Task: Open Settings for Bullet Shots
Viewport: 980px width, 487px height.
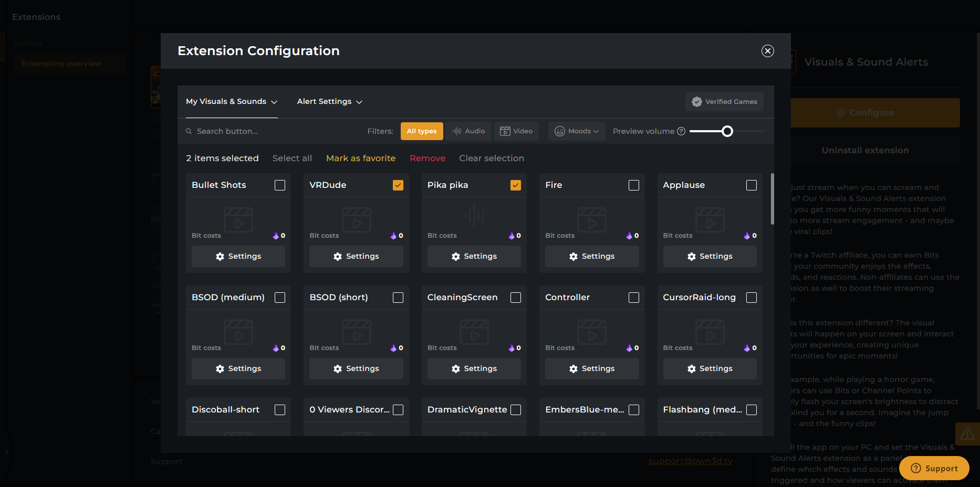Action: [x=238, y=257]
